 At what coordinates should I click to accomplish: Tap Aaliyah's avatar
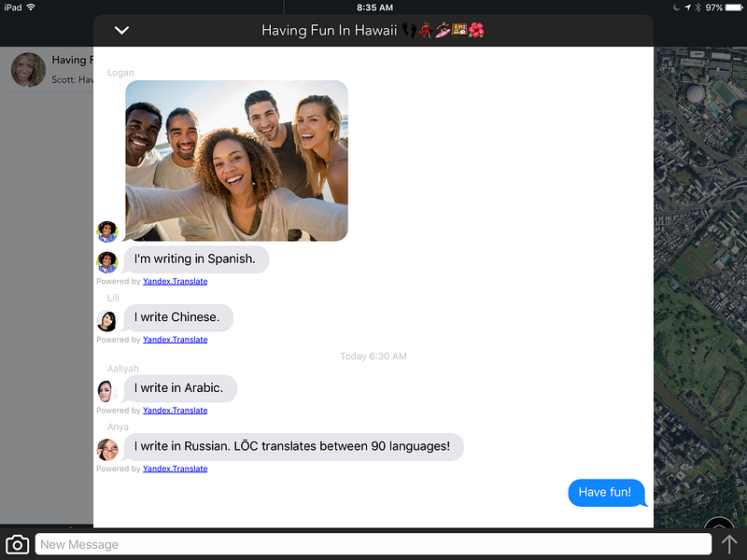point(107,391)
